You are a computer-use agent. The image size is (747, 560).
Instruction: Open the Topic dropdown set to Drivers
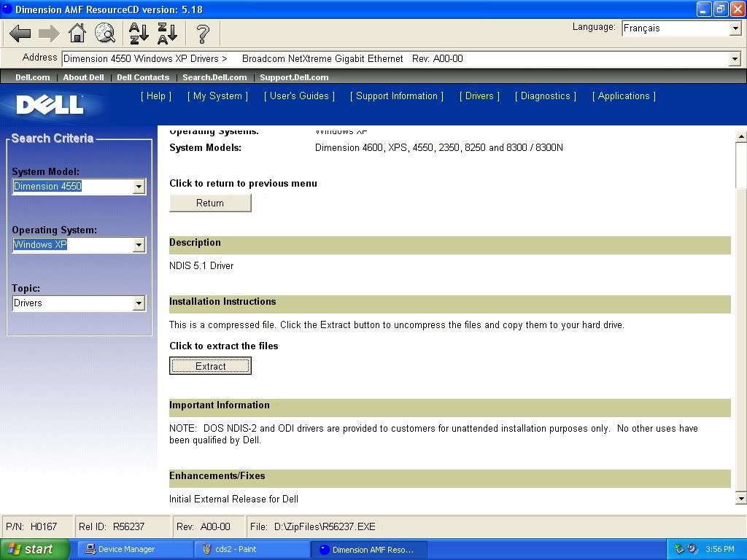[x=79, y=303]
